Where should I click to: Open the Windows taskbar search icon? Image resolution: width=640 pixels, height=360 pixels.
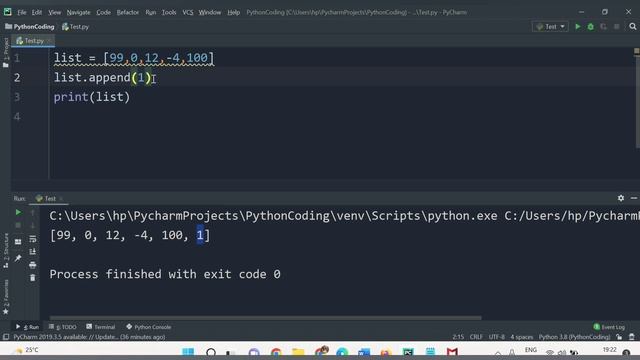(x=211, y=352)
